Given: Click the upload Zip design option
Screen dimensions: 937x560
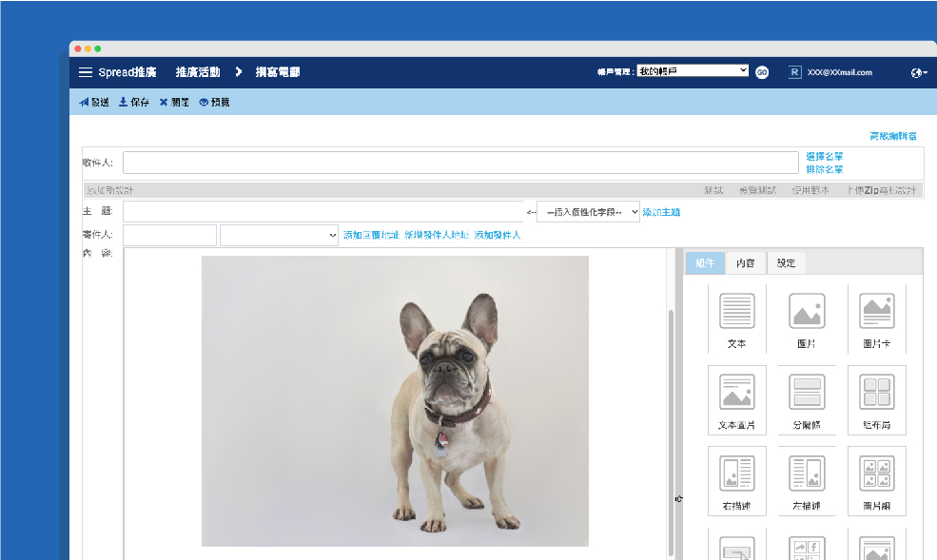Looking at the screenshot, I should 882,190.
